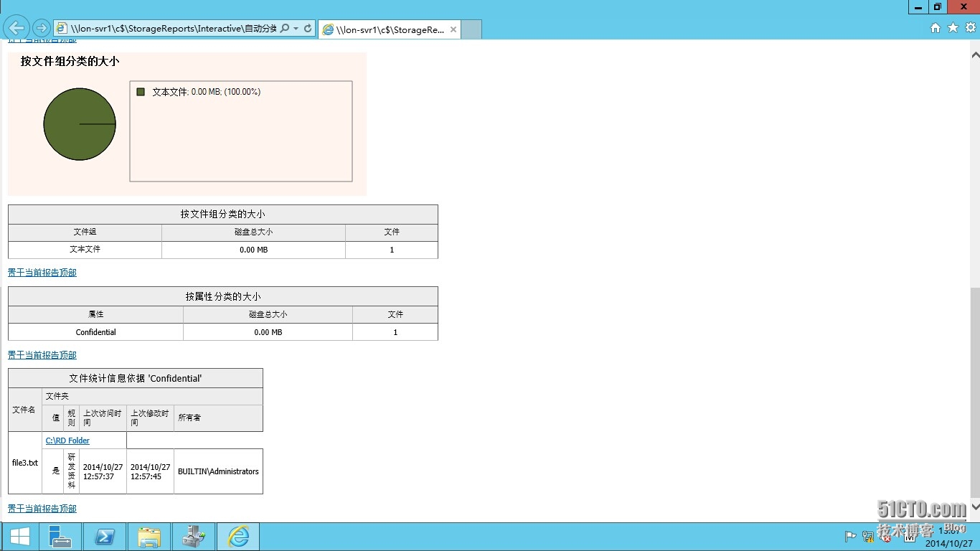Click the BUILTIN\Administrators owner cell
Image resolution: width=980 pixels, height=551 pixels.
point(218,471)
